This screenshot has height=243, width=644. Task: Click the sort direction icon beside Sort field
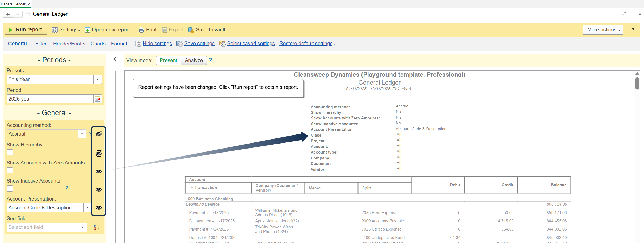96,227
